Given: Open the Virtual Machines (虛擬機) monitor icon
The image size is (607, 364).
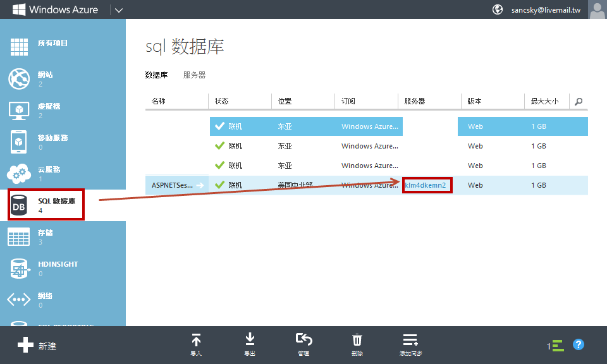Looking at the screenshot, I should click(19, 111).
